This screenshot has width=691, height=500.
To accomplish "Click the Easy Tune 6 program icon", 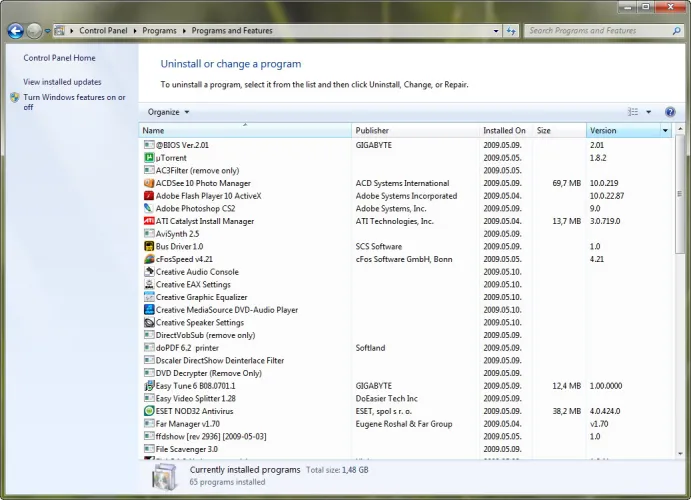I will click(x=149, y=386).
